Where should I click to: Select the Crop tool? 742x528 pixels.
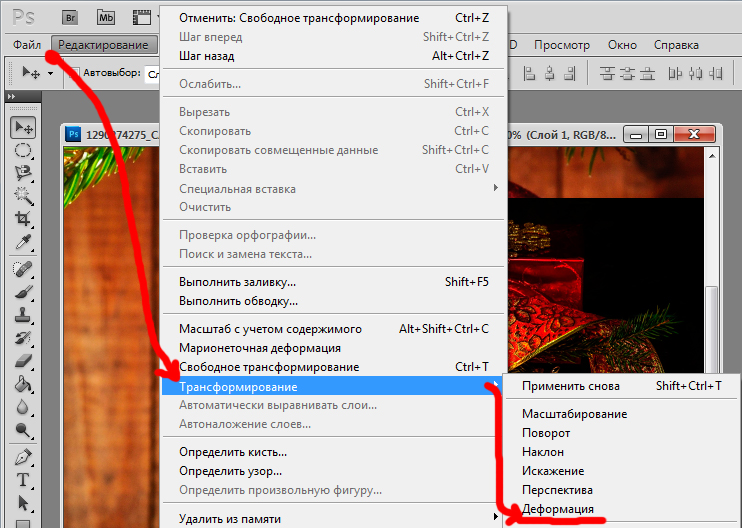click(x=23, y=219)
